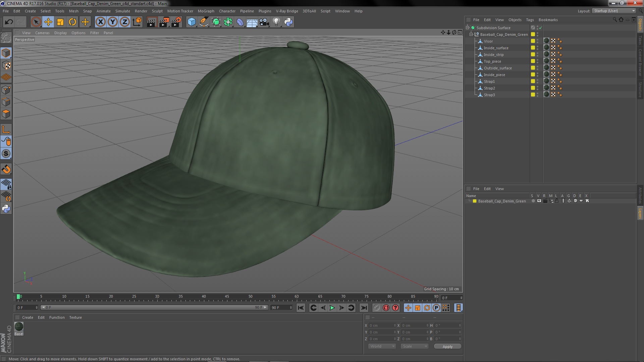Click Render View clapperboard icon
The image size is (644, 362).
(x=152, y=22)
